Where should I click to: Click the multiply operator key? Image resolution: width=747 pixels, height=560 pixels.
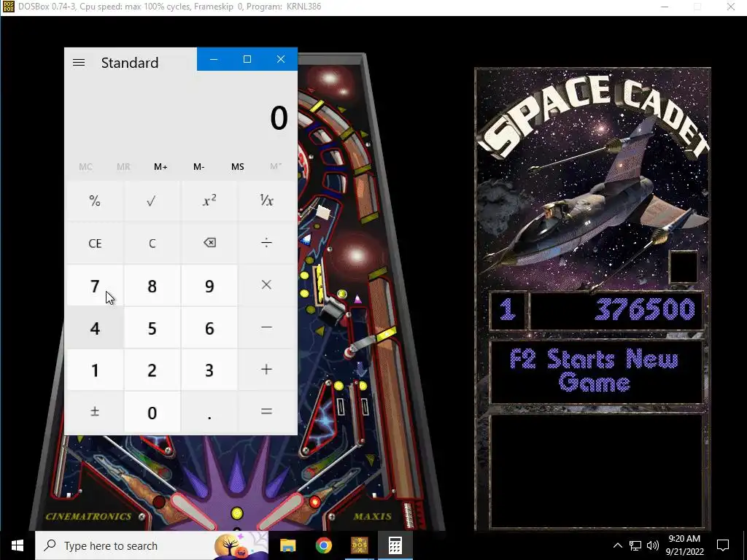coord(266,285)
